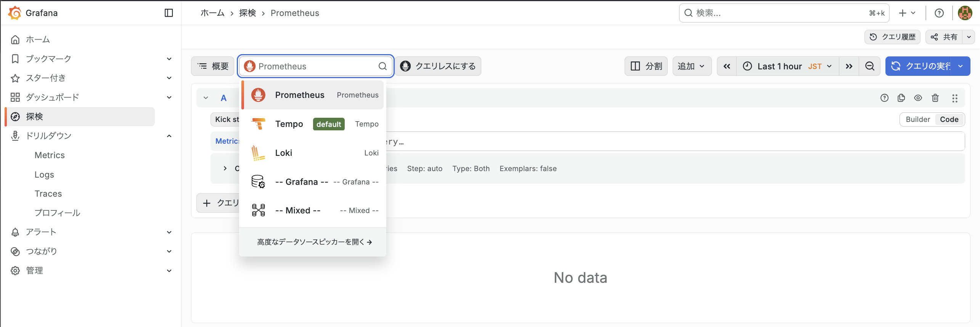Click the Loki data source icon
The height and width of the screenshot is (327, 980).
click(x=258, y=153)
